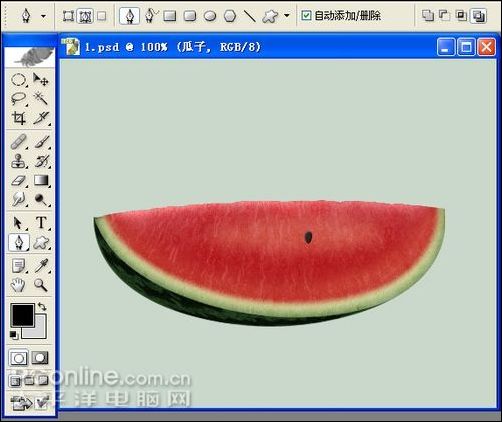
Task: Pick the Gradient tool
Action: 41,181
